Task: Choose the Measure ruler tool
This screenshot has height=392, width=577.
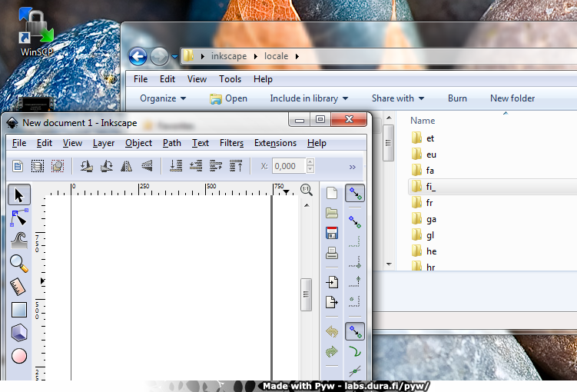Action: tap(19, 286)
